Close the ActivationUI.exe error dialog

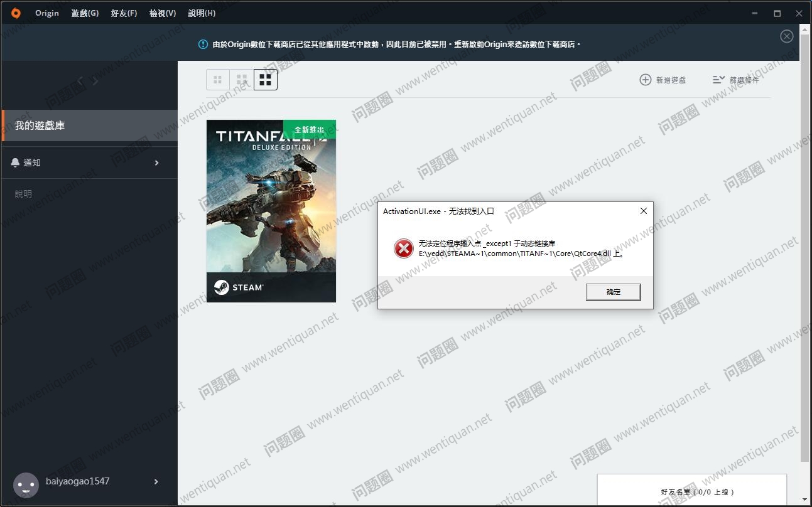coord(643,211)
